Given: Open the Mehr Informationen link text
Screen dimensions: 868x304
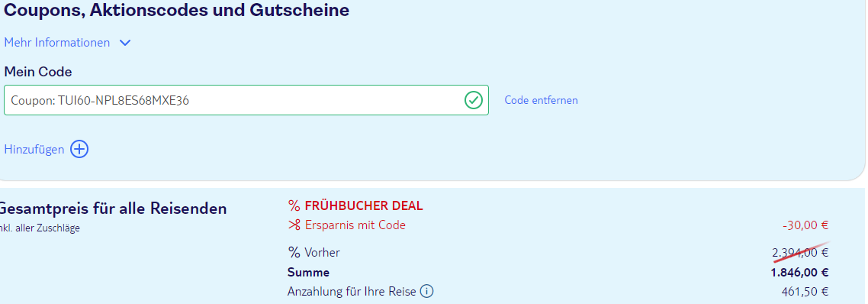Looking at the screenshot, I should pos(57,43).
